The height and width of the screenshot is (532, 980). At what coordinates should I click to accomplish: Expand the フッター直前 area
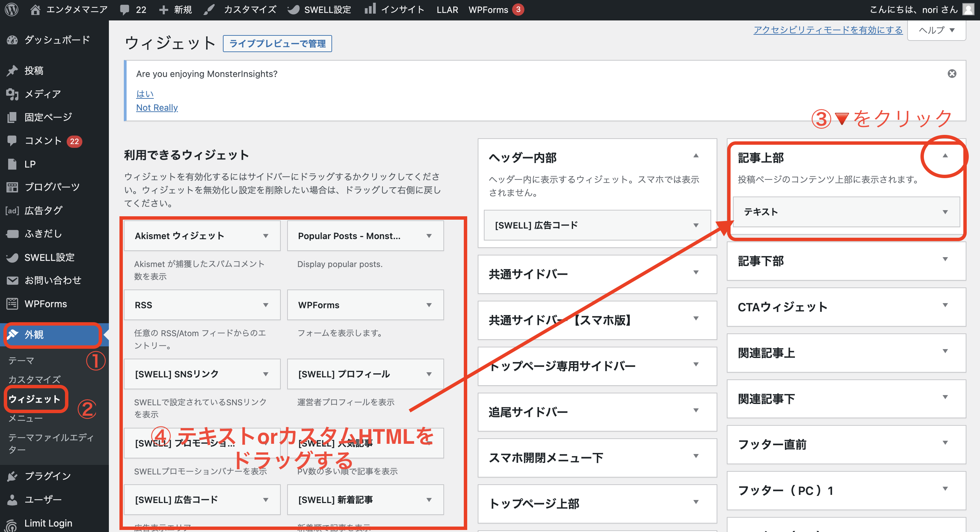[x=945, y=443]
